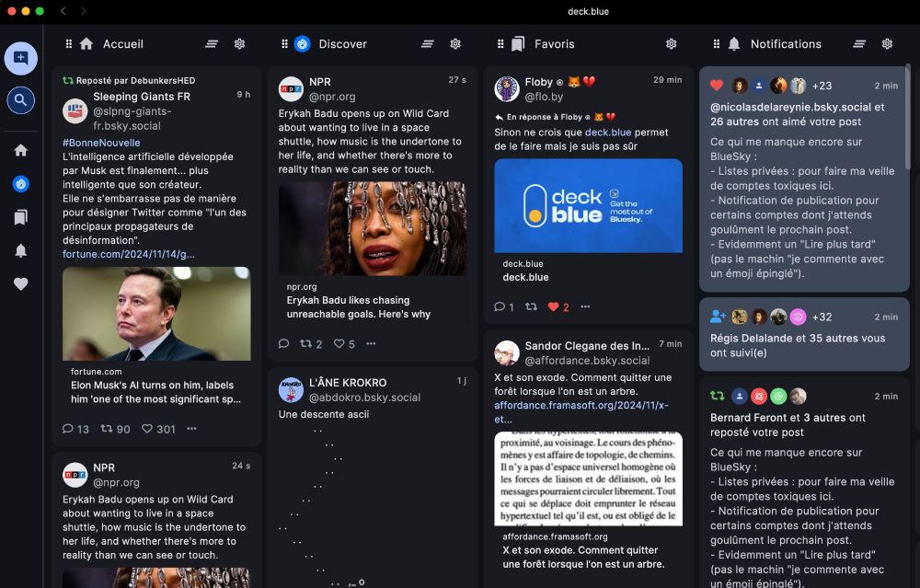
Task: Click Favoris column title
Action: 555,44
